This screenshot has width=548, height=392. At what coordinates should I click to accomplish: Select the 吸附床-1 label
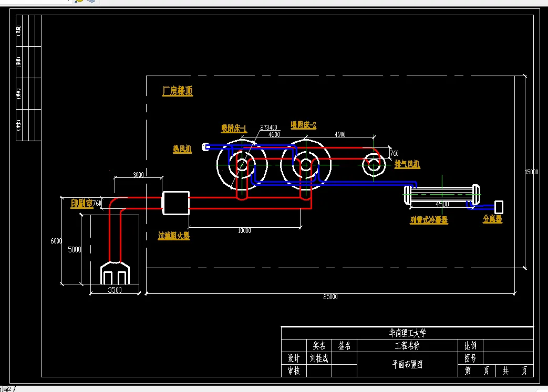point(234,129)
